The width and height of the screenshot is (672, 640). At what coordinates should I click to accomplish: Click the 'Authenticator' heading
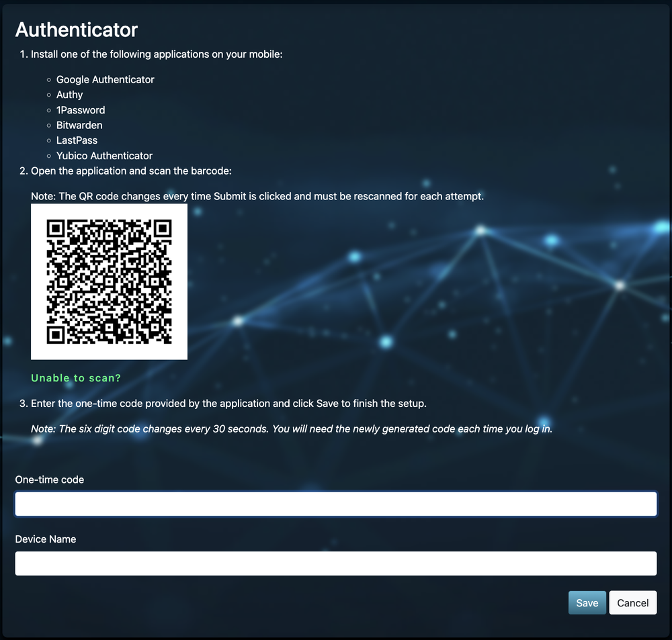click(x=77, y=30)
